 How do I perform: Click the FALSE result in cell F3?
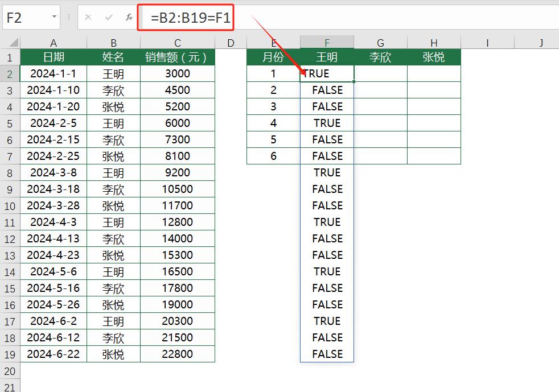point(327,90)
